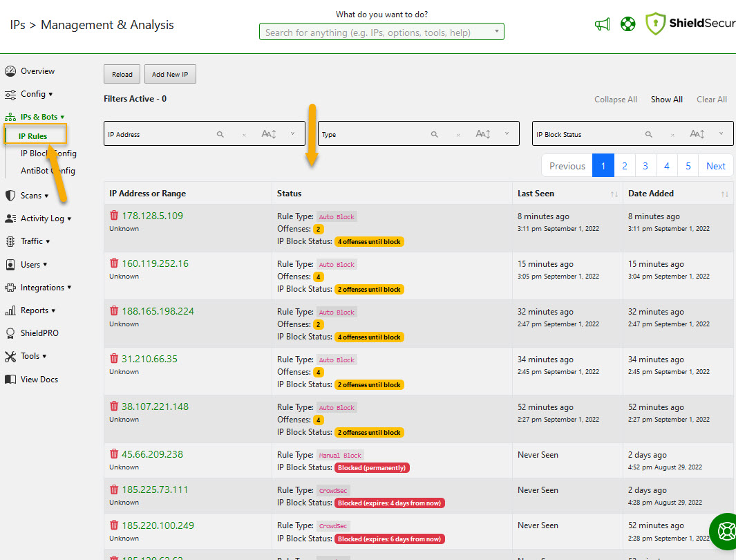Viewport: 736px width, 560px height.
Task: Clear the IP Block Status filter with x
Action: click(x=672, y=135)
